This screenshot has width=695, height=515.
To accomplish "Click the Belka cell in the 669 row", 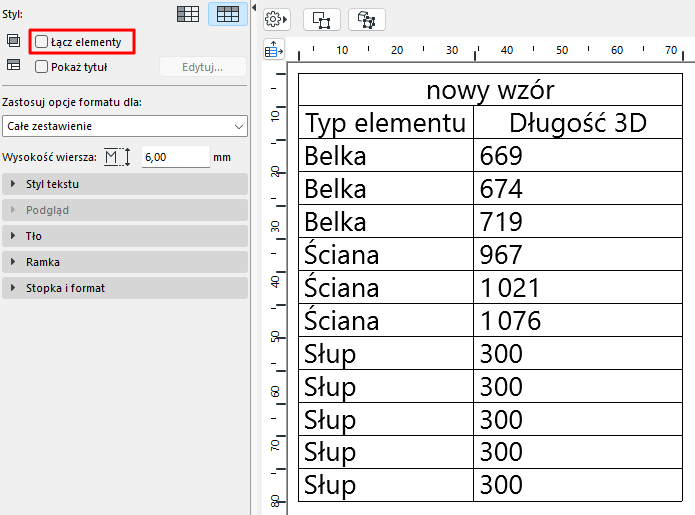I will (x=386, y=155).
